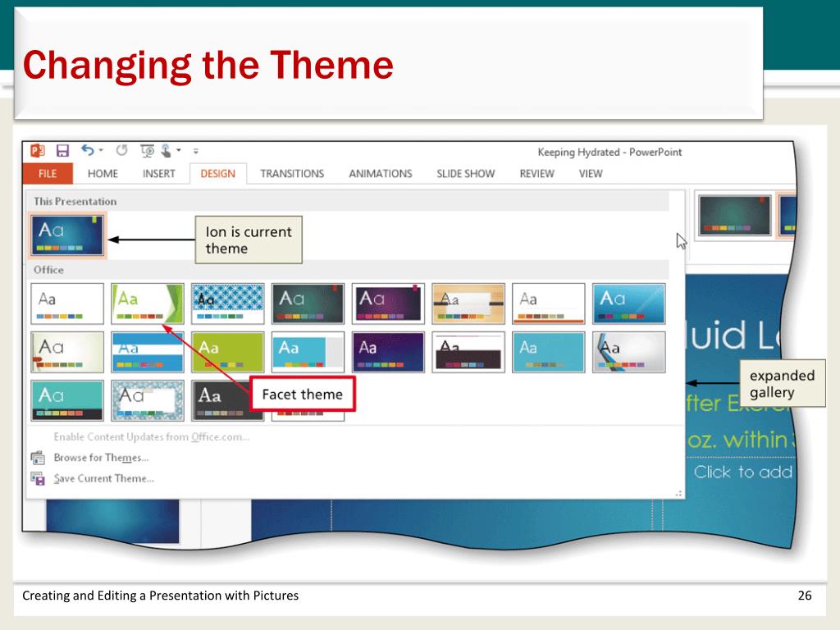Choose Browse for Themes...
The image size is (840, 630).
[x=101, y=458]
